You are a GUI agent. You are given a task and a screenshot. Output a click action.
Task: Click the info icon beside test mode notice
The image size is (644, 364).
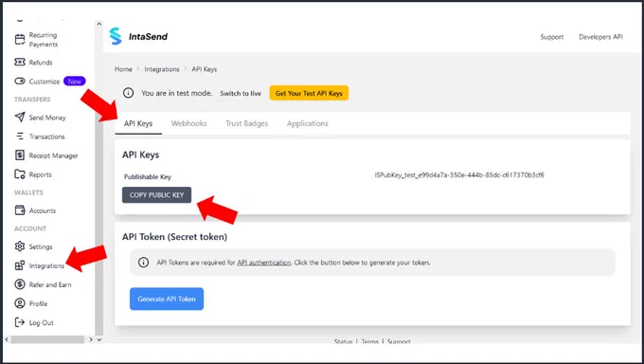coord(129,93)
